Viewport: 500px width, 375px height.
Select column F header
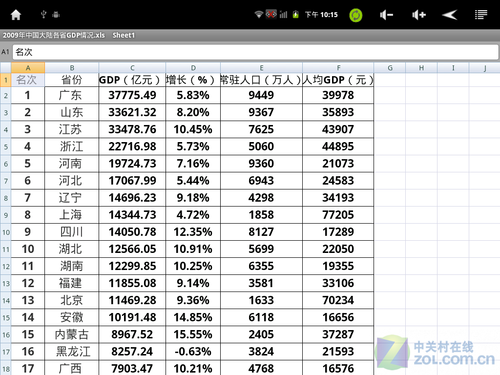coord(338,68)
